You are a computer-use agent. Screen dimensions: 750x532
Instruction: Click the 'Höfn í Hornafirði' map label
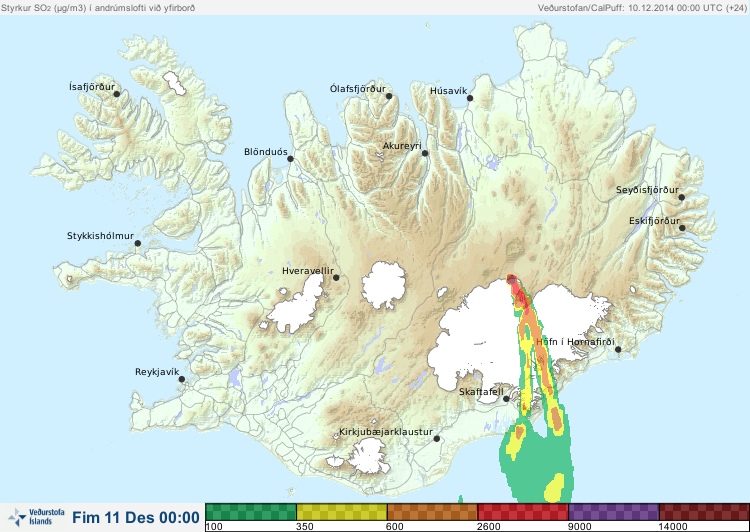(x=575, y=342)
